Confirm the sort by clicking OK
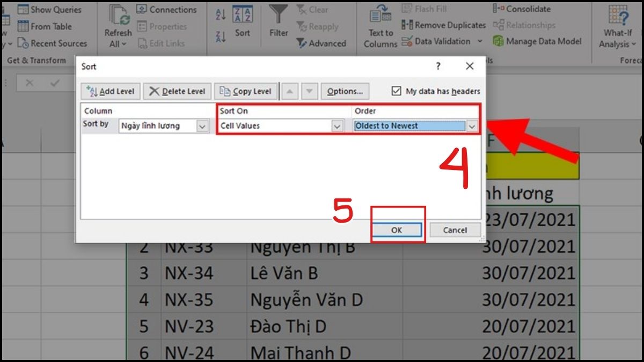The width and height of the screenshot is (644, 362). tap(397, 230)
